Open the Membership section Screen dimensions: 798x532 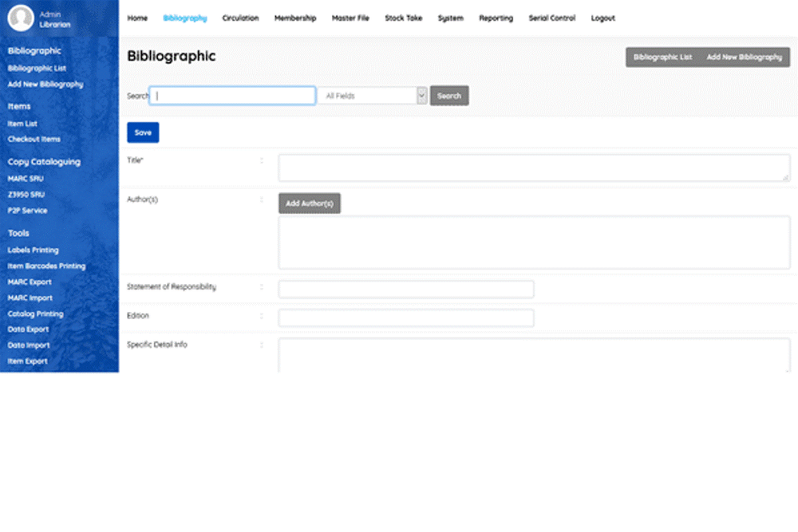(295, 18)
